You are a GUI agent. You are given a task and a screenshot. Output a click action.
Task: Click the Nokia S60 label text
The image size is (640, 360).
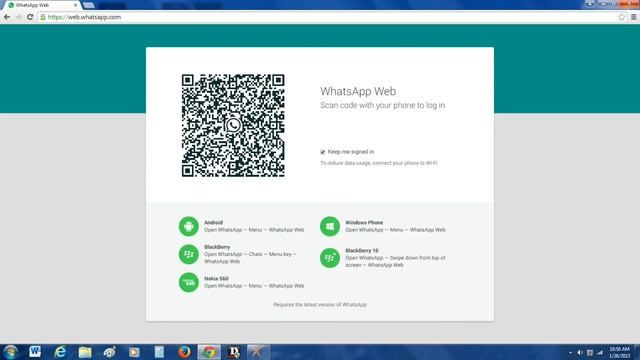216,278
